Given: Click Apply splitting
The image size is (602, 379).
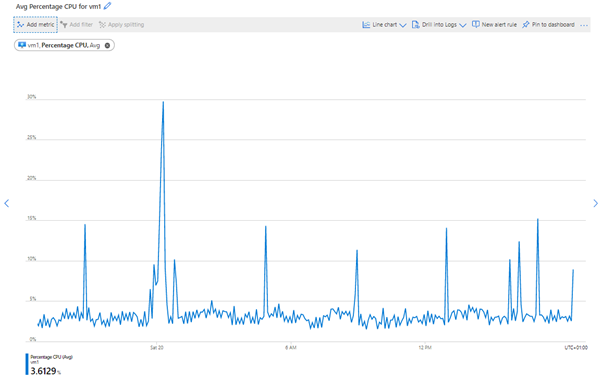Looking at the screenshot, I should (x=121, y=25).
